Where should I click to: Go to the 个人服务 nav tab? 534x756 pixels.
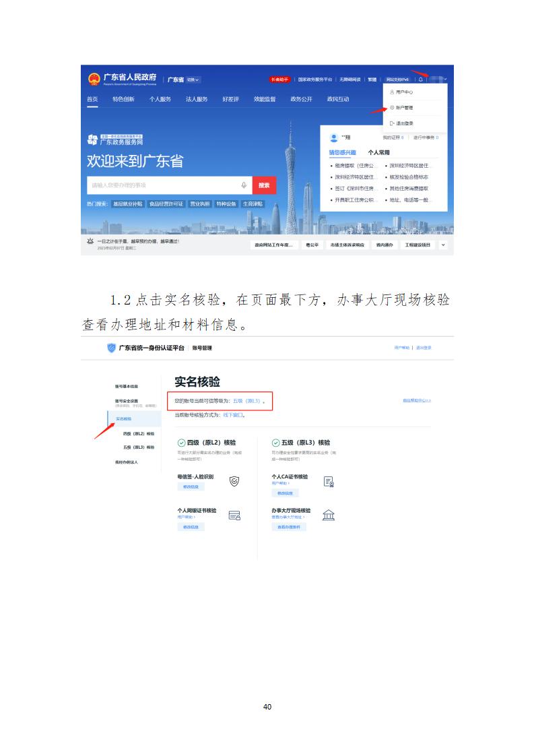(160, 99)
